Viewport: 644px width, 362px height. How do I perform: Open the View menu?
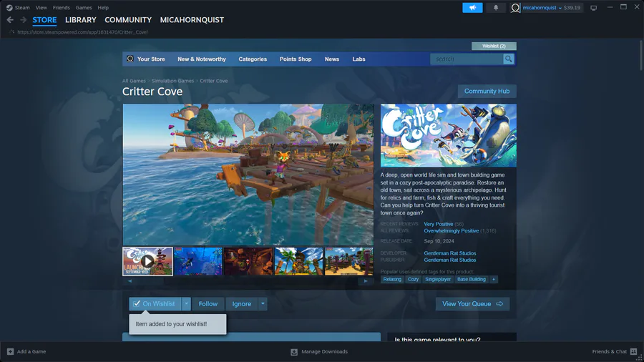[41, 7]
